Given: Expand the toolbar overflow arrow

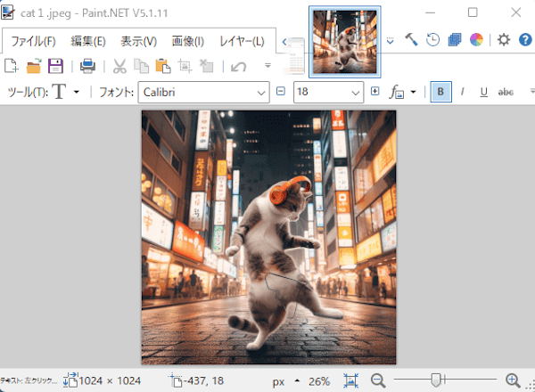Looking at the screenshot, I should pyautogui.click(x=267, y=65).
